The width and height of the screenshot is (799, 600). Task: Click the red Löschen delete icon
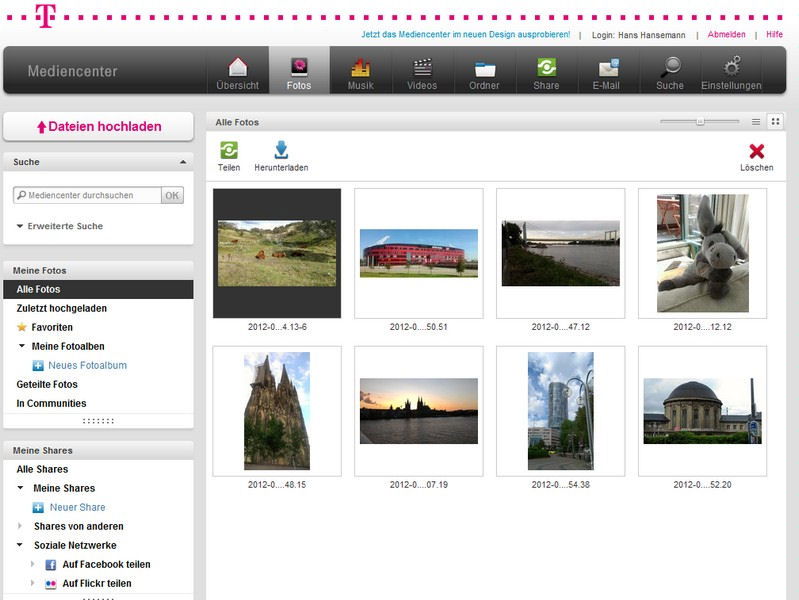pos(757,151)
